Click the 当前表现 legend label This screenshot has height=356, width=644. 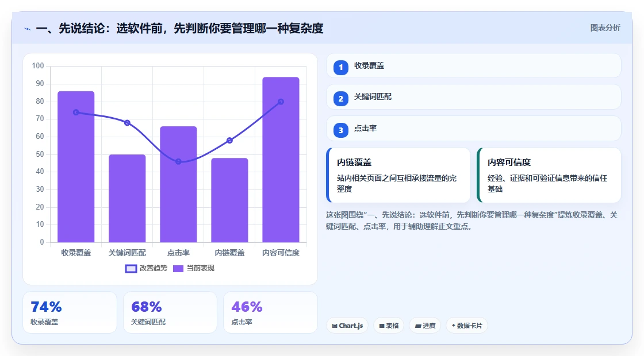[x=201, y=268]
